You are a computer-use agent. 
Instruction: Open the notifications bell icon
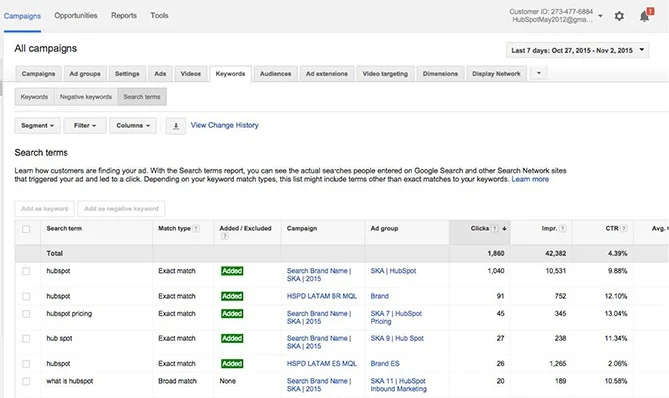[x=645, y=16]
